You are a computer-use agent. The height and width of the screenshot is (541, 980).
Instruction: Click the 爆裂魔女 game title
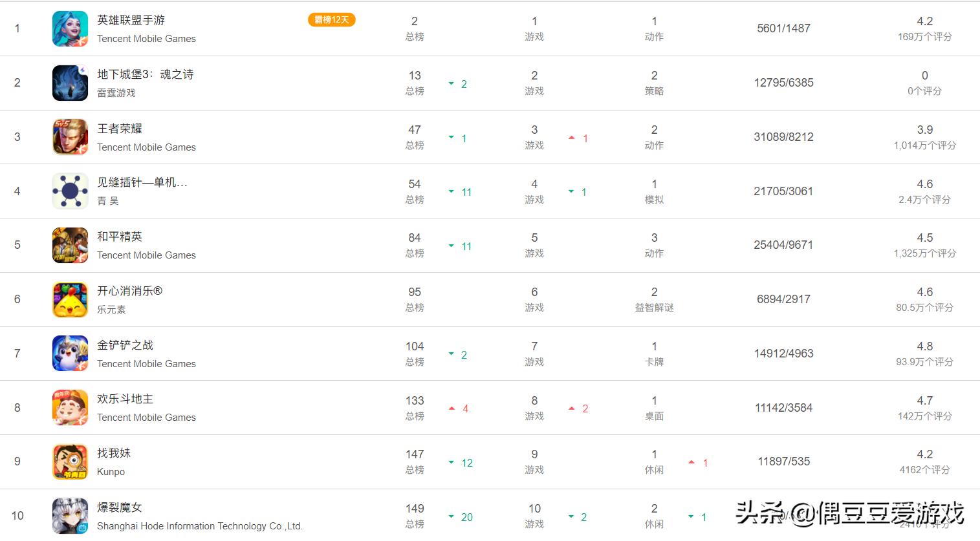(120, 507)
